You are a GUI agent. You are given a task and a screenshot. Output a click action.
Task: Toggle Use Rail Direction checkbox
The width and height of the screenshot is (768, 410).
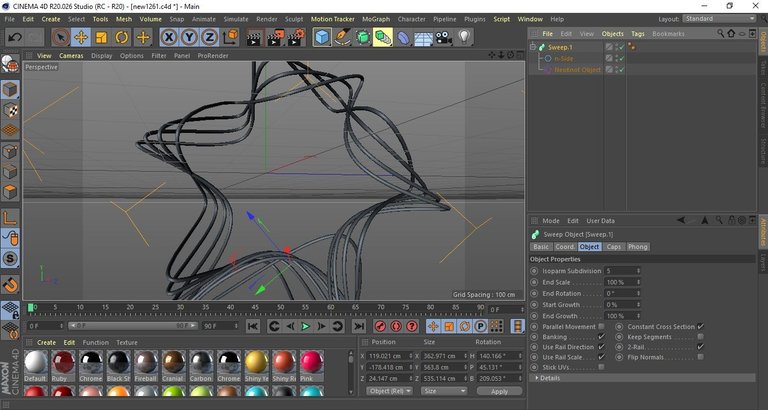point(601,347)
